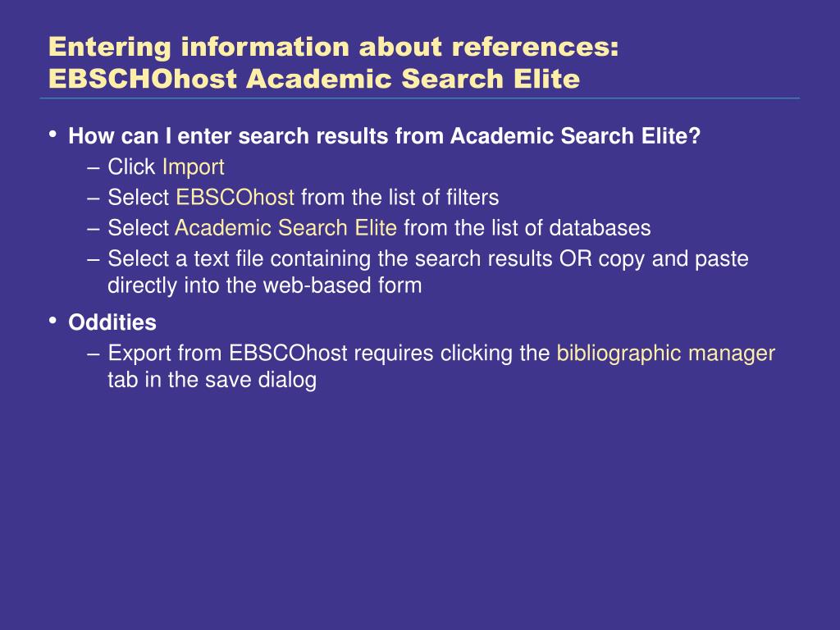
Task: Click the bullet dot before "How can I"
Action: point(52,134)
